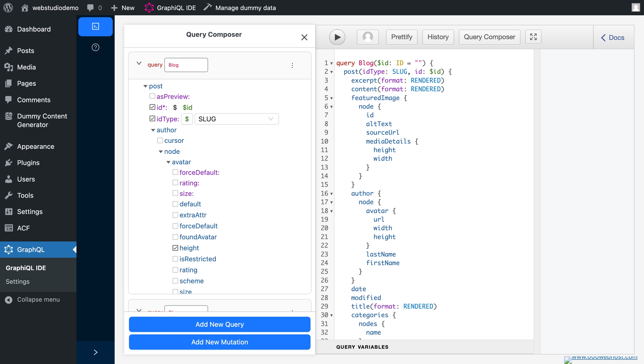Click the kebab menu beside the Blog query
The height and width of the screenshot is (364, 644).
click(x=292, y=65)
